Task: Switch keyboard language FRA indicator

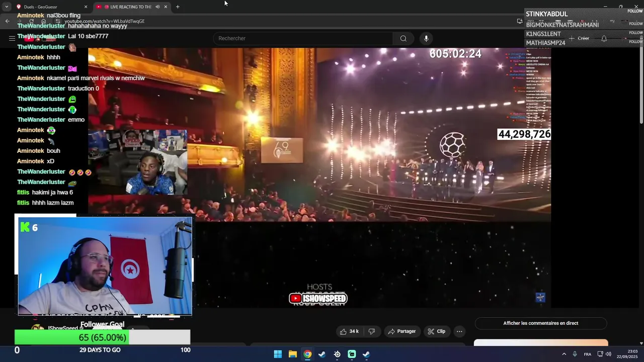Action: click(588, 354)
